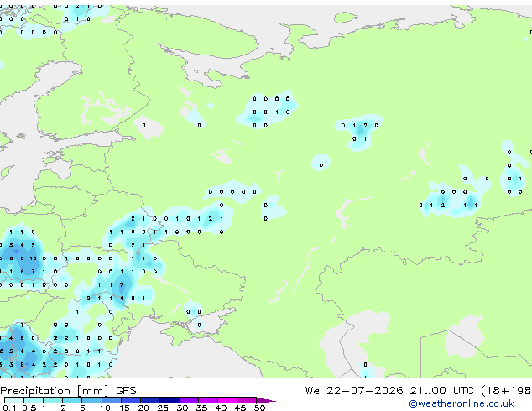Image resolution: width=532 pixels, height=411 pixels.
Task: Pick the 0.5–1 mm legend swatch
Action: (x=34, y=400)
